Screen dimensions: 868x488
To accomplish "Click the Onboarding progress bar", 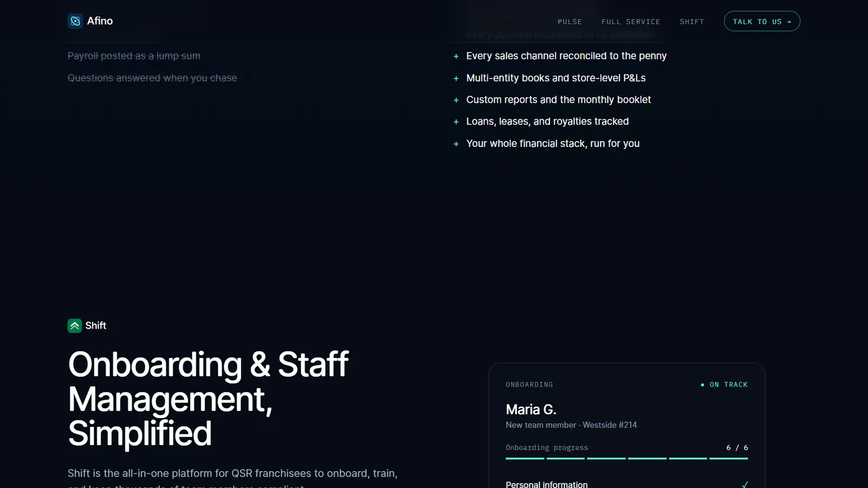I will [x=627, y=459].
